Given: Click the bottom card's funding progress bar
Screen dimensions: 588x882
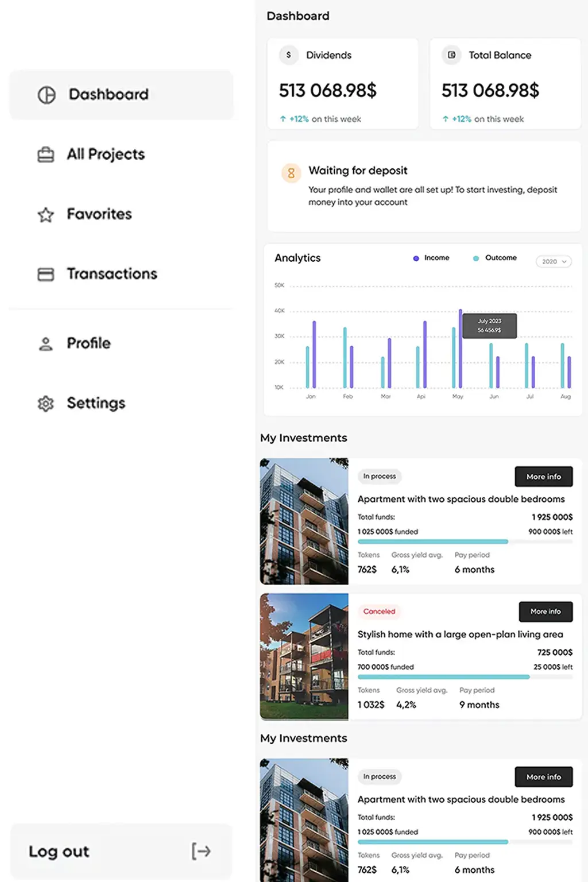Looking at the screenshot, I should 465,842.
